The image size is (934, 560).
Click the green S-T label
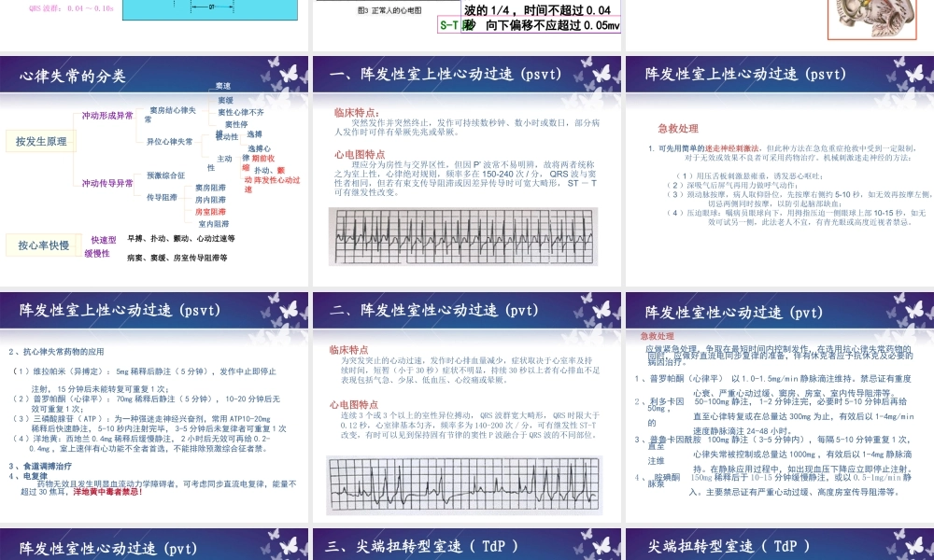(448, 25)
